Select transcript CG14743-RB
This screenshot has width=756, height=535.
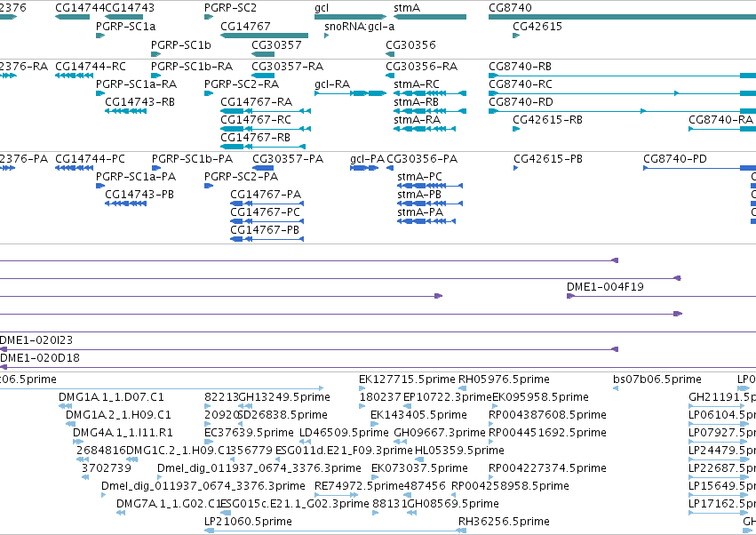tap(126, 111)
